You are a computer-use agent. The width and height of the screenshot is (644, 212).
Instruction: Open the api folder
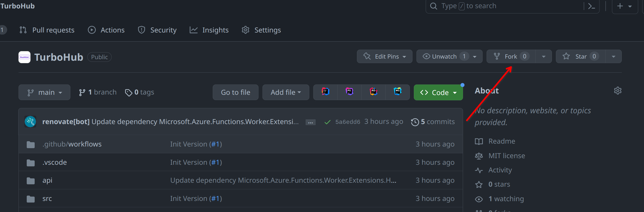[47, 180]
